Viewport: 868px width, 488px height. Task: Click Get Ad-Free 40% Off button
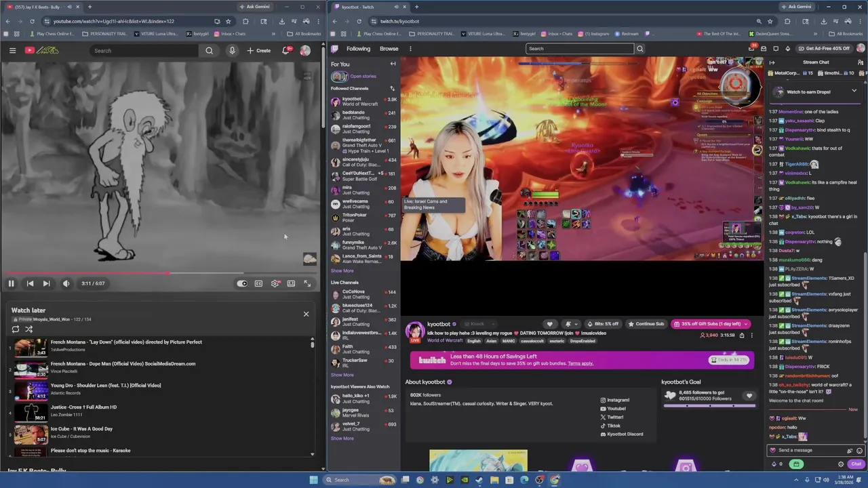click(823, 49)
